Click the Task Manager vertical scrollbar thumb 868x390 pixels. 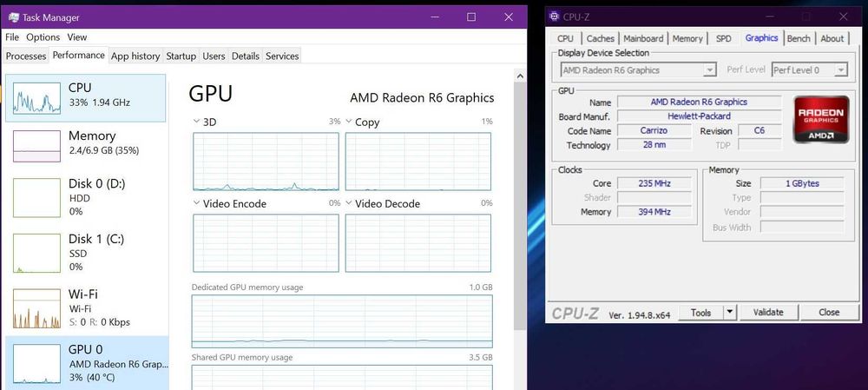(x=520, y=205)
